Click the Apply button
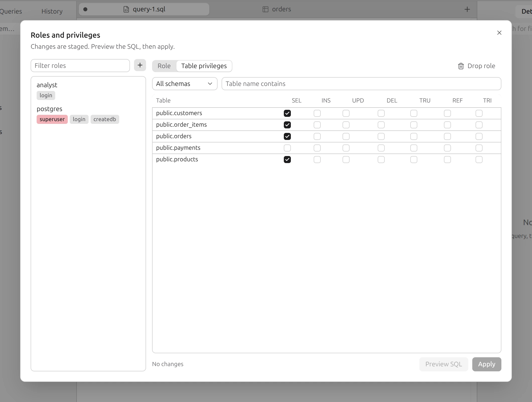Image resolution: width=532 pixels, height=402 pixels. point(487,364)
